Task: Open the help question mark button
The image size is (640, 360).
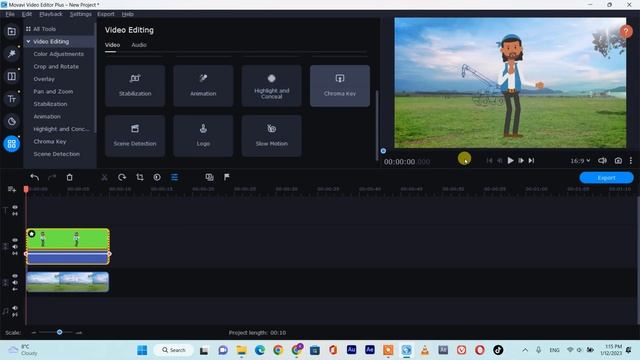Action: coord(626,31)
